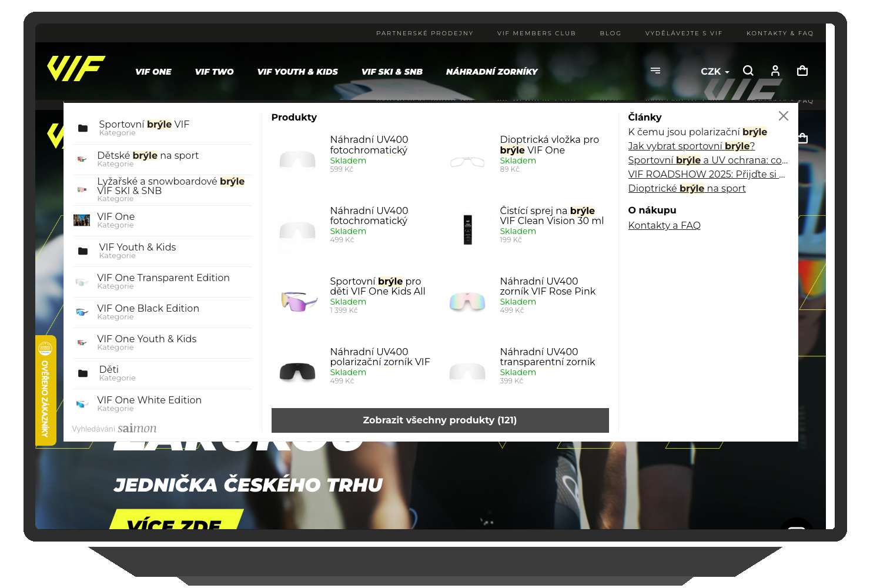Click the black polarizační zorník thumbnail

[x=297, y=372]
